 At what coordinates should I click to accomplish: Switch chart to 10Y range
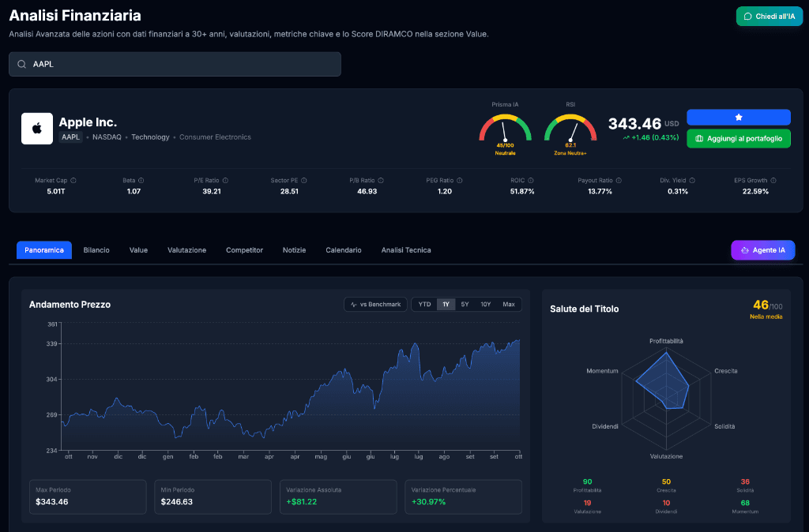(486, 304)
